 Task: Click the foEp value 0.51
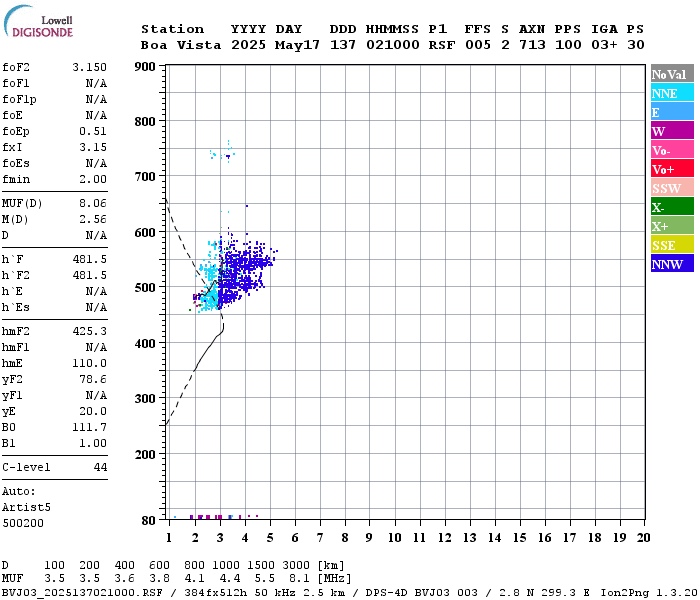(93, 131)
